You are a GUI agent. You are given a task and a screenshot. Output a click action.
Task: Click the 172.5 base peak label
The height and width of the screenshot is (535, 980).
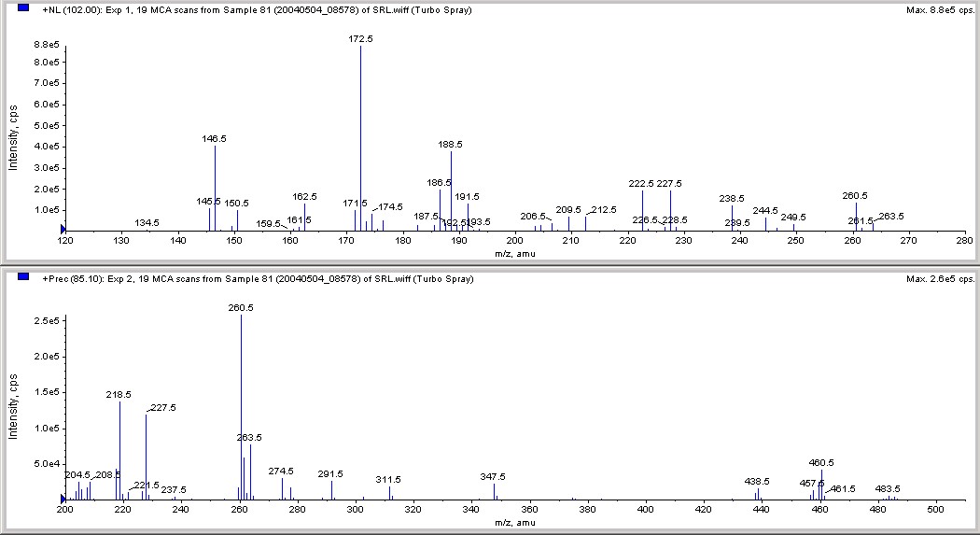coord(360,39)
